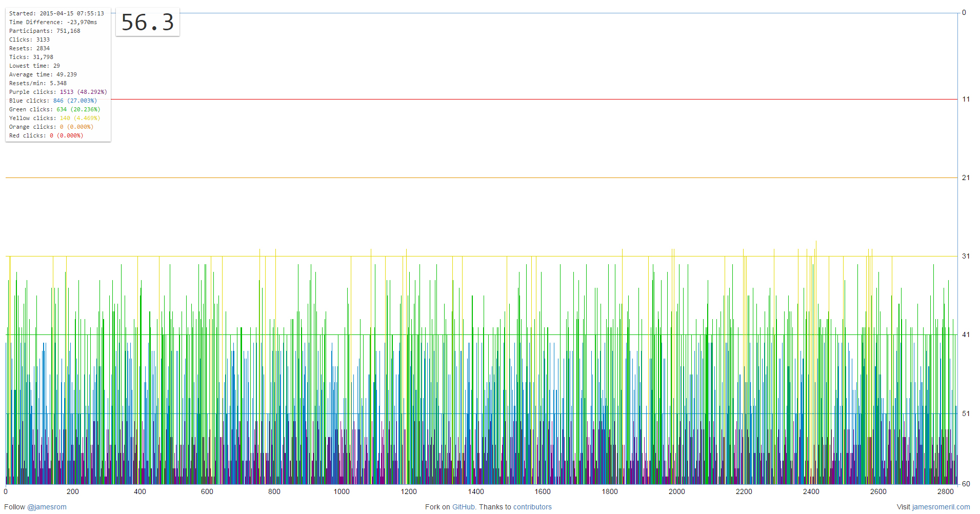This screenshot has height=514, width=980.
Task: Select the Green clicks statistic
Action: pyautogui.click(x=54, y=109)
